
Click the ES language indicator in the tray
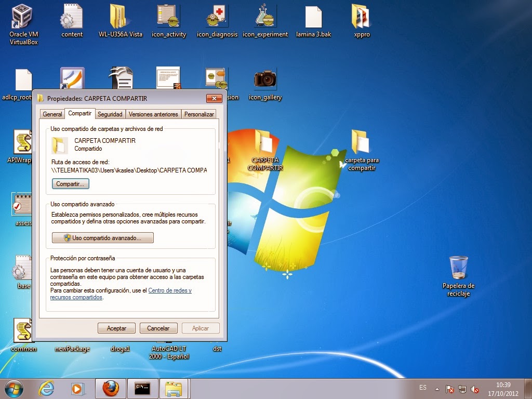tap(422, 388)
